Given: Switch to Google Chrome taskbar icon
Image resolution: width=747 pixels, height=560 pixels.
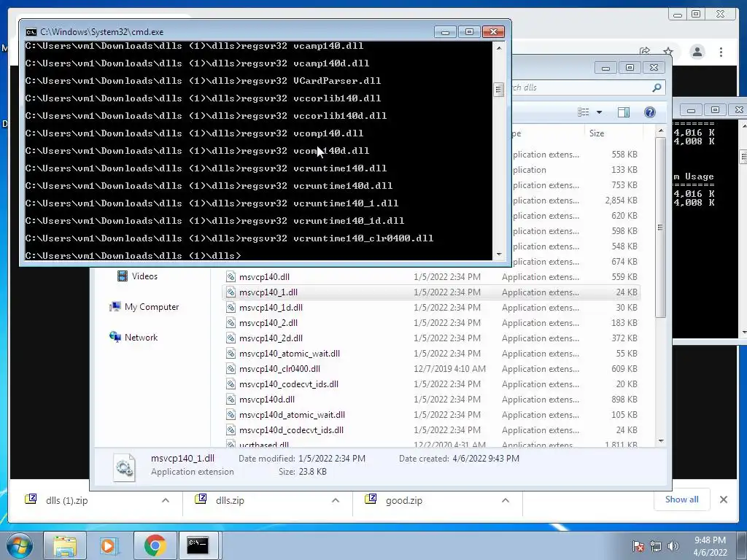Looking at the screenshot, I should click(155, 545).
